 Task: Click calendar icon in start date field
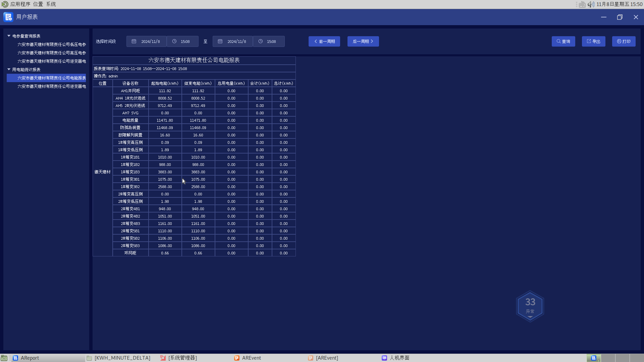point(134,41)
